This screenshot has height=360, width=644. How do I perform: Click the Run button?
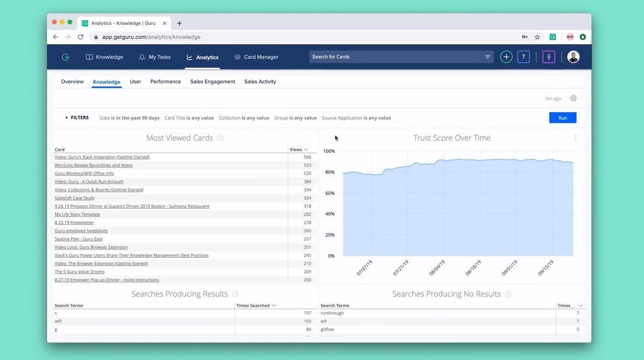pos(563,117)
